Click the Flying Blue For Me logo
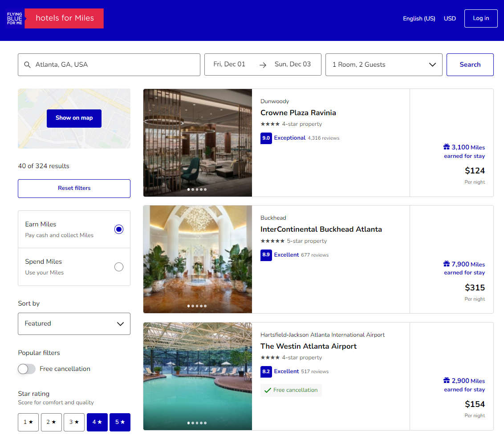504x435 pixels. pos(15,18)
